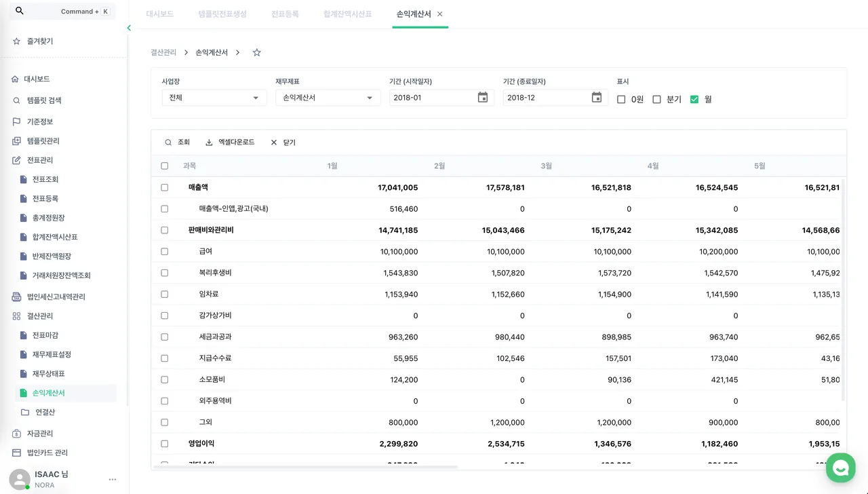This screenshot has height=494, width=868.
Task: Check the 영업이익 row checkbox
Action: [165, 444]
